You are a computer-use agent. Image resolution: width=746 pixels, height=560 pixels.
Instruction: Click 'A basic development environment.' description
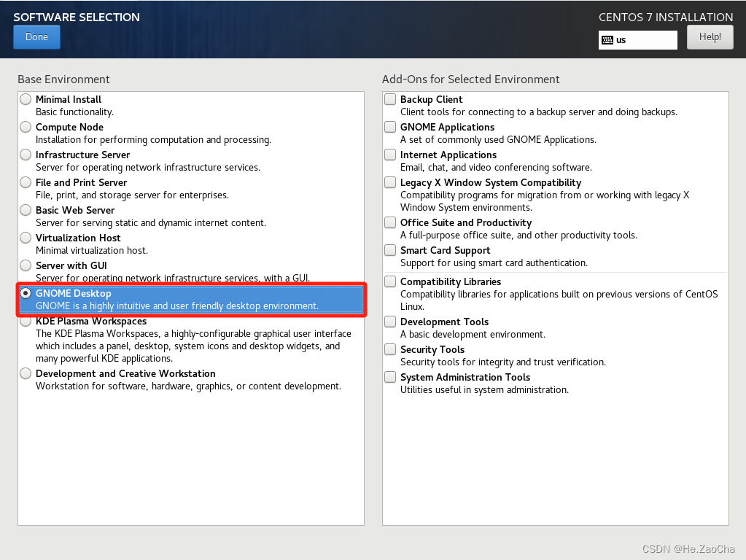pos(473,334)
